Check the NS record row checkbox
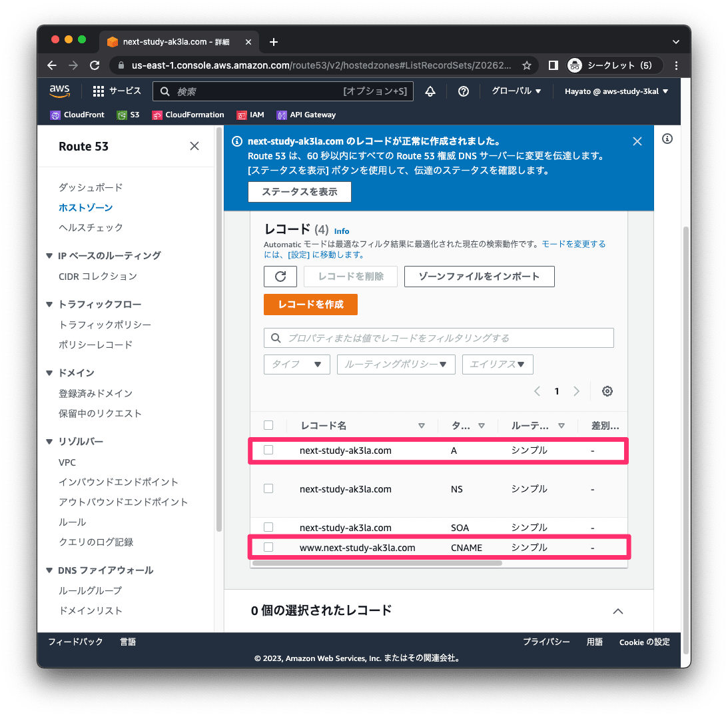 268,488
